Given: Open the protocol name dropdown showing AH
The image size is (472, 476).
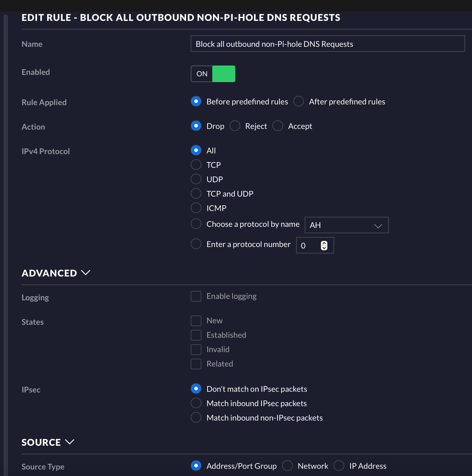Looking at the screenshot, I should click(346, 225).
